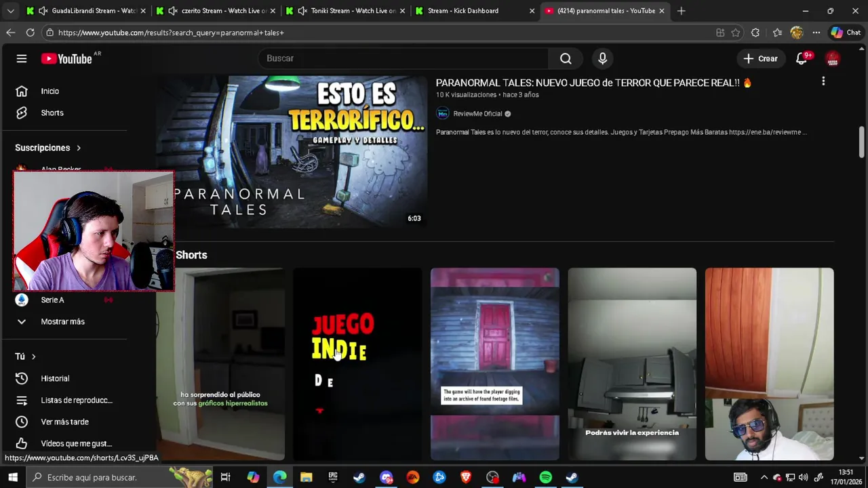Reload the page
Image resolution: width=868 pixels, height=488 pixels.
30,33
